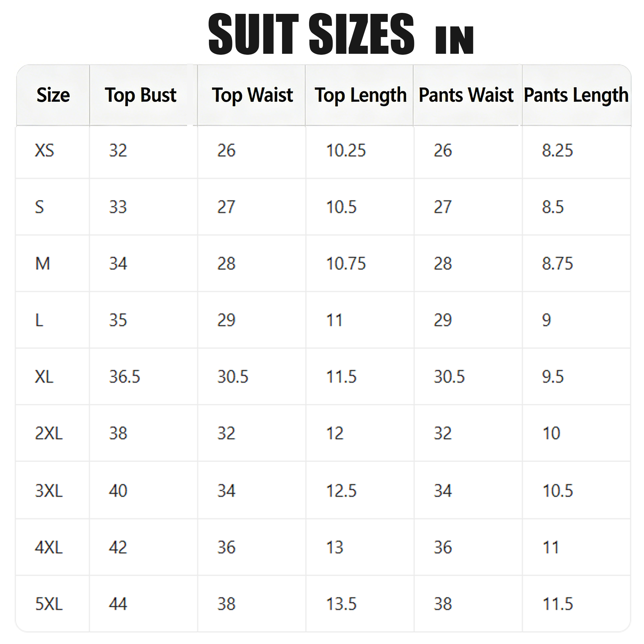Click the 33 bust value for S
The height and width of the screenshot is (644, 644).
pos(118,207)
